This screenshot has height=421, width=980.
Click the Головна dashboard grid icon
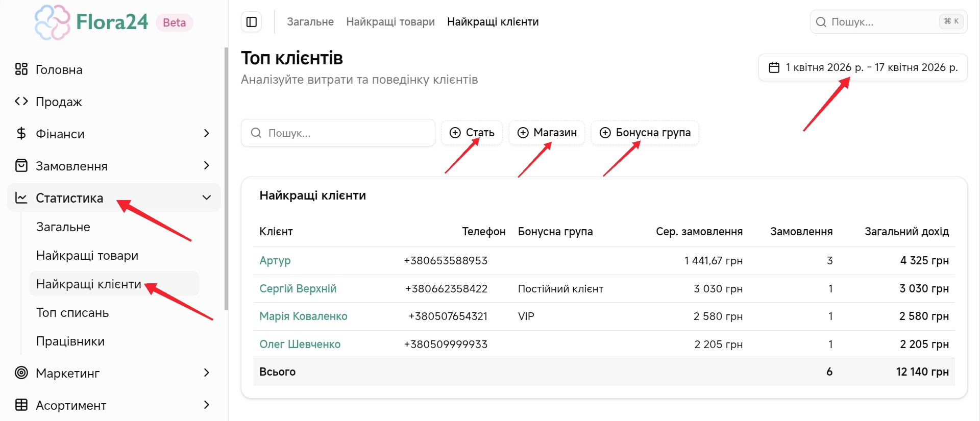click(x=21, y=69)
